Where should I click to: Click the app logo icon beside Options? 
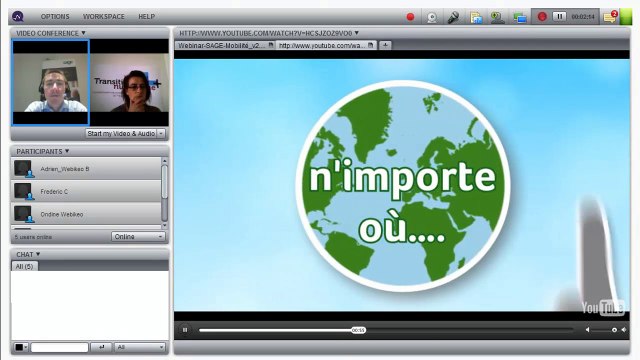coord(18,17)
